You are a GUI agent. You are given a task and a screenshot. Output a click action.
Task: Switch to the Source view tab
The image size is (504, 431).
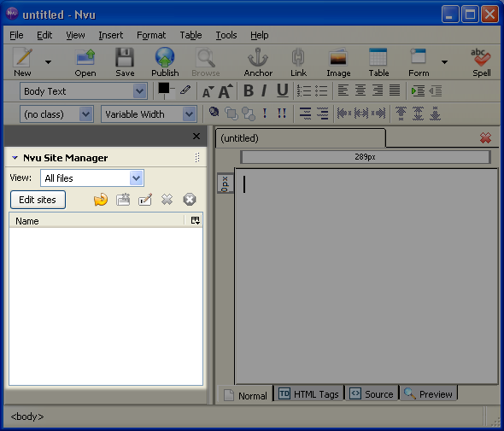pos(372,393)
